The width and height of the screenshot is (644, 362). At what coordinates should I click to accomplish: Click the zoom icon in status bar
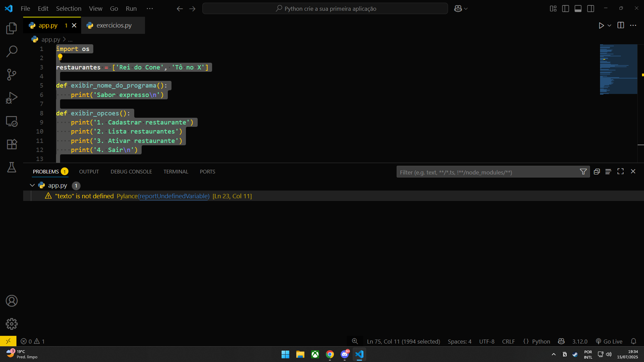coord(355,341)
